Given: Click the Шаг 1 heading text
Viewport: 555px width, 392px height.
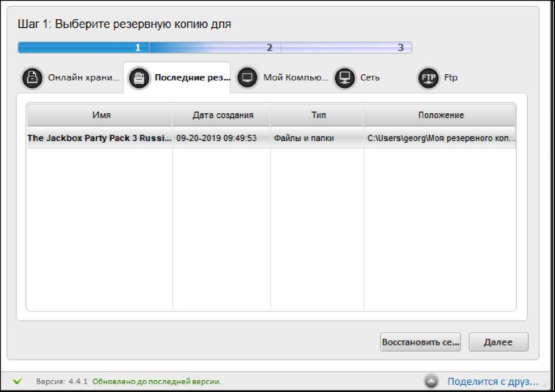Looking at the screenshot, I should [x=124, y=24].
